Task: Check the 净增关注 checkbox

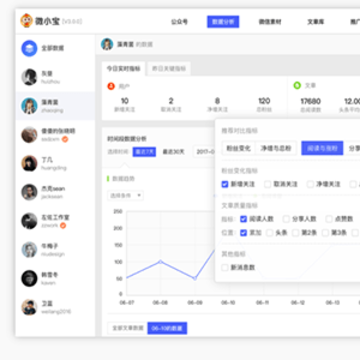Action: (310, 184)
